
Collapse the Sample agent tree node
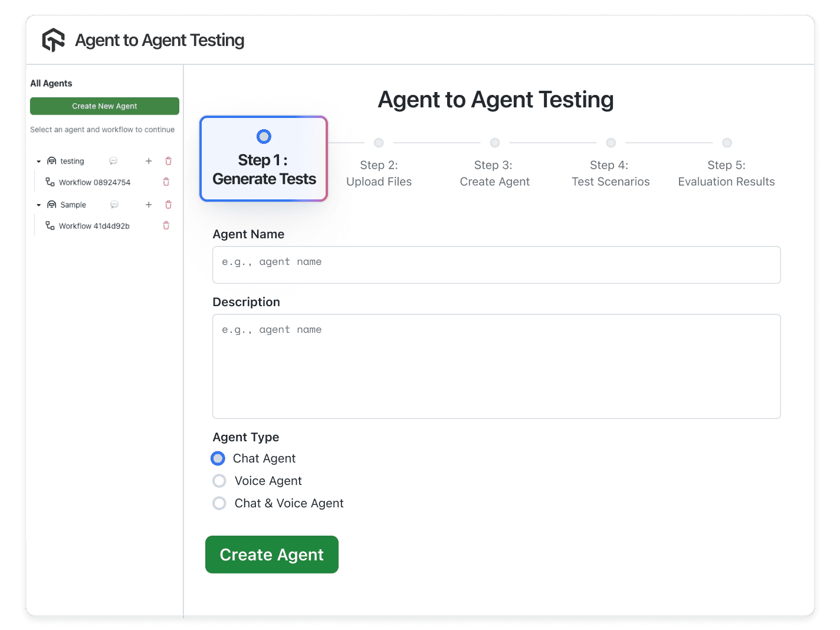[x=39, y=205]
